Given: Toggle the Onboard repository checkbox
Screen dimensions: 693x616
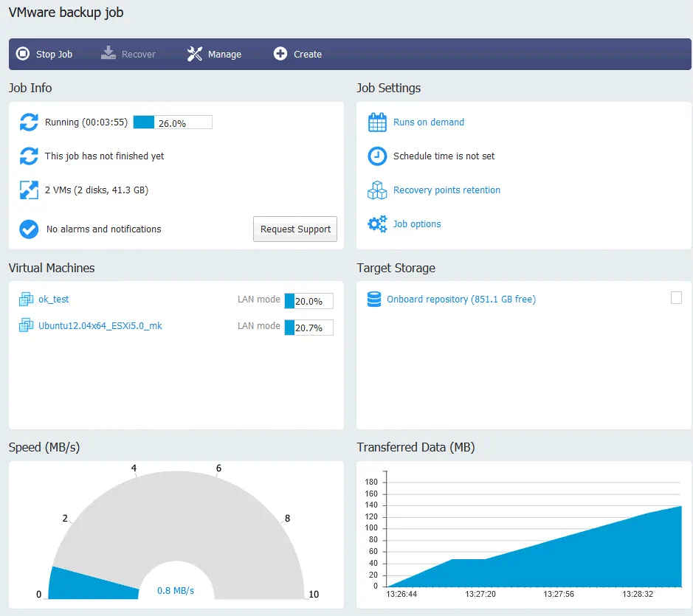Looking at the screenshot, I should 676,297.
